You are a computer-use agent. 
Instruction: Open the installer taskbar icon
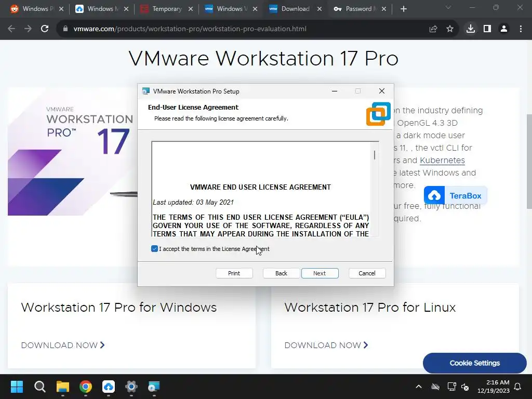(x=154, y=387)
